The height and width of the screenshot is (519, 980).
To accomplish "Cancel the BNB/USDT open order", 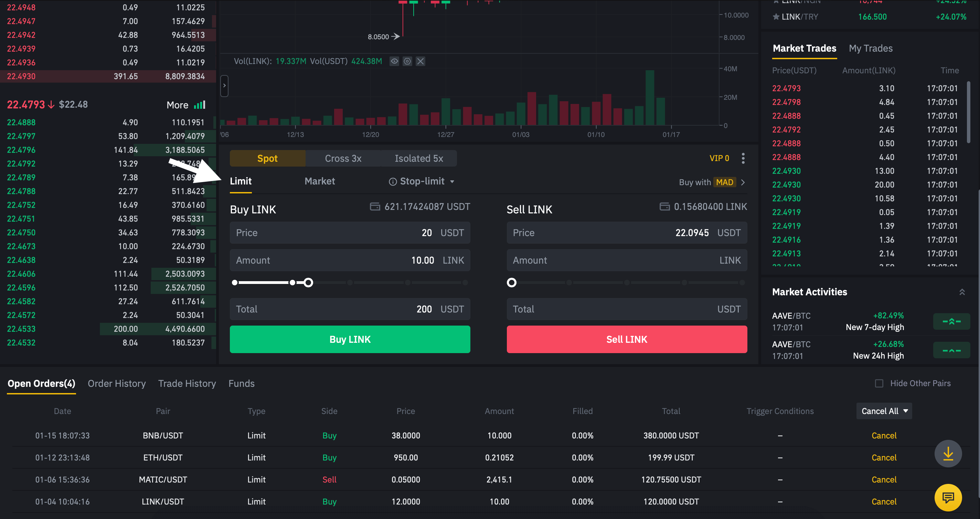I will (884, 436).
